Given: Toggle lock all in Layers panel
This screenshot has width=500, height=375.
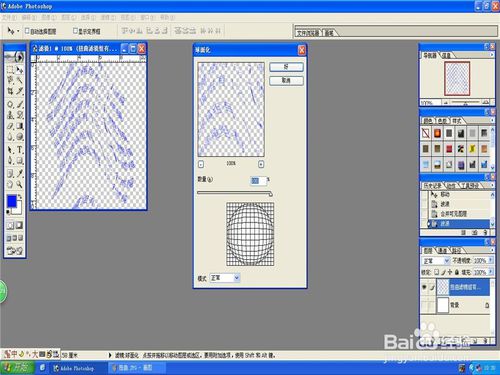Looking at the screenshot, I should [x=457, y=272].
